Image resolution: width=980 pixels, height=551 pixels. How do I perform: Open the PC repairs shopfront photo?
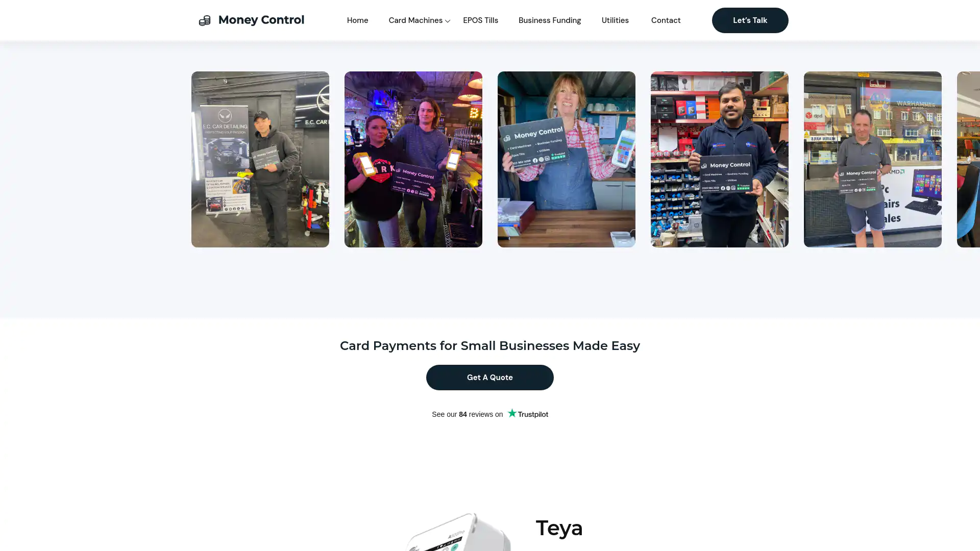(x=873, y=159)
